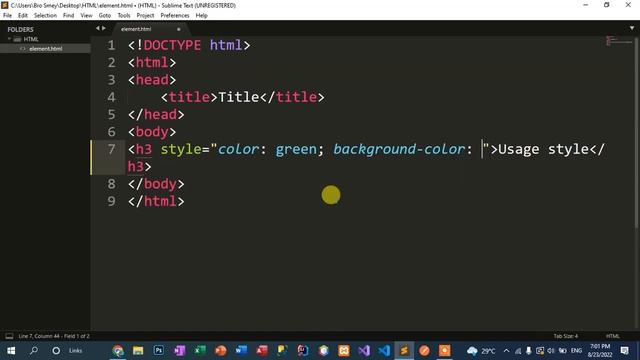Click the Usage style heading text
The height and width of the screenshot is (360, 640).
543,149
